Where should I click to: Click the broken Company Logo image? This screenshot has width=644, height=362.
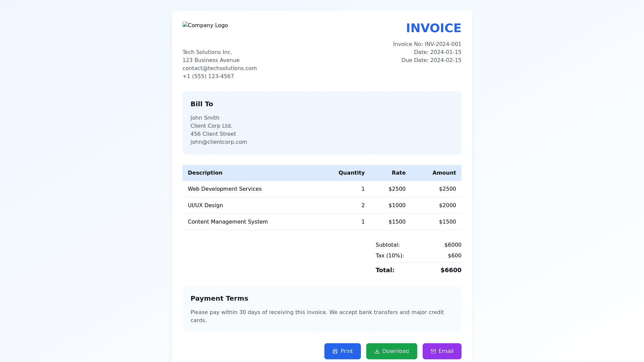[x=205, y=25]
